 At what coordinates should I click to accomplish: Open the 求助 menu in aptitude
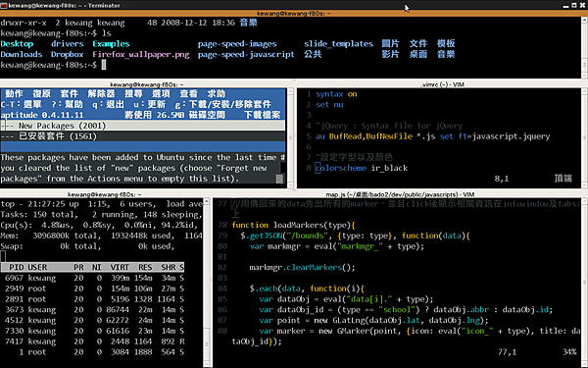[x=216, y=94]
